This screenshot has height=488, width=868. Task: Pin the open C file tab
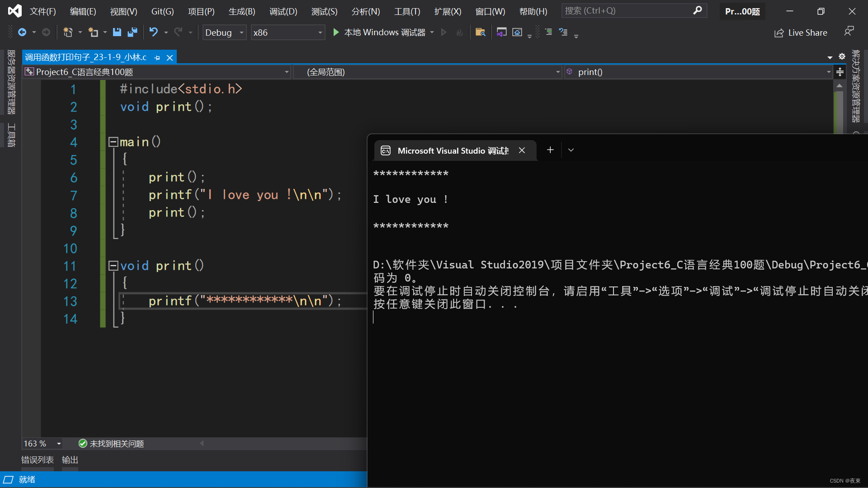[157, 58]
